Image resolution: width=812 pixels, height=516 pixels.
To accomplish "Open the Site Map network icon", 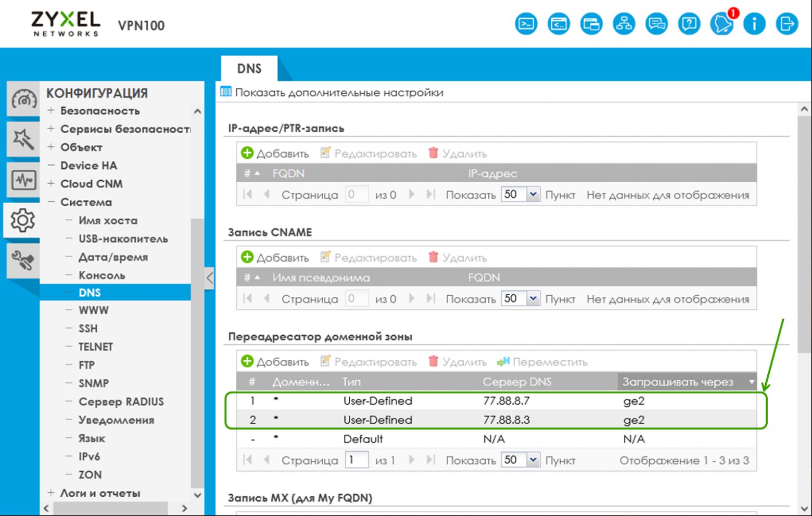I will click(624, 24).
